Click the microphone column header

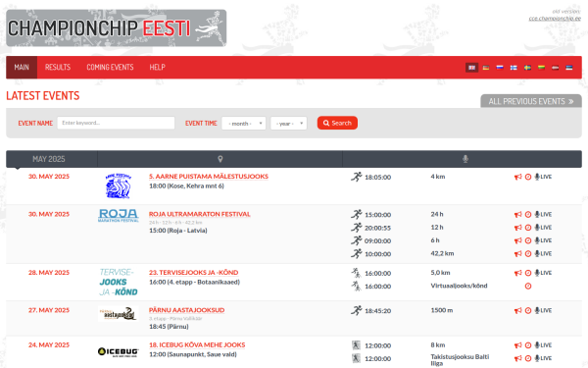(x=465, y=159)
